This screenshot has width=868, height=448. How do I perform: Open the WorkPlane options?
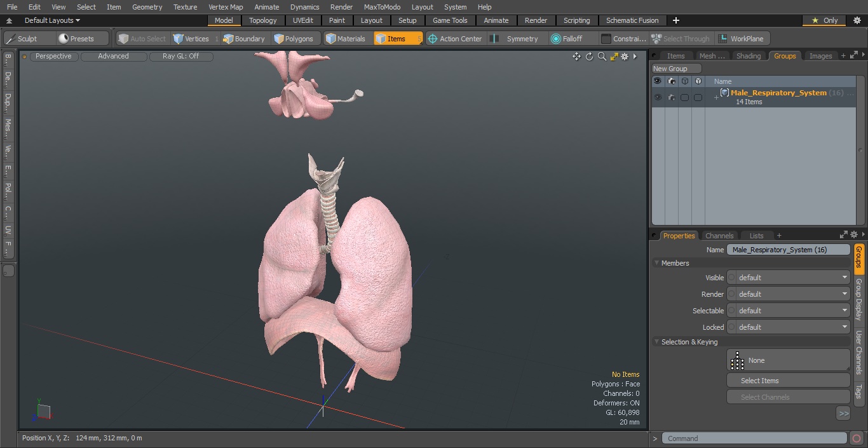[x=742, y=39]
